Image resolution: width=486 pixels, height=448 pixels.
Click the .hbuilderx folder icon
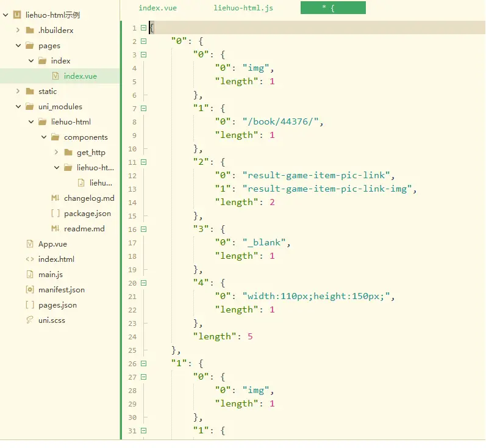click(30, 30)
